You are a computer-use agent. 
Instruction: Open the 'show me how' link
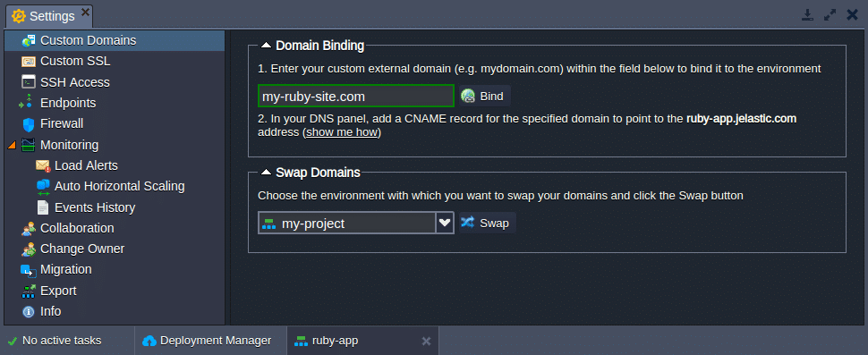(x=342, y=132)
